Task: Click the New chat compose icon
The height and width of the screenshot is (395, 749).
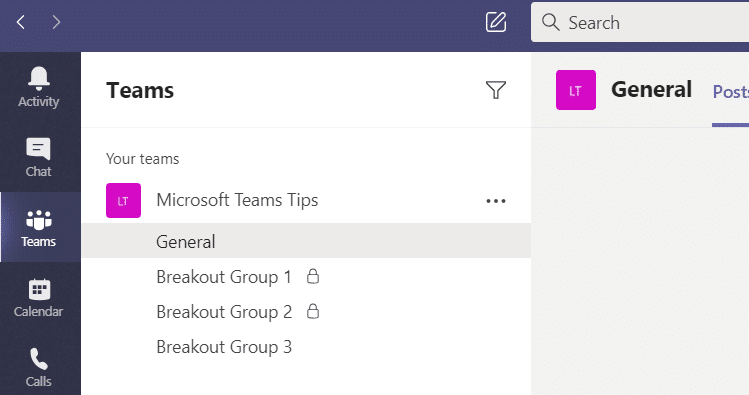Action: (x=496, y=22)
